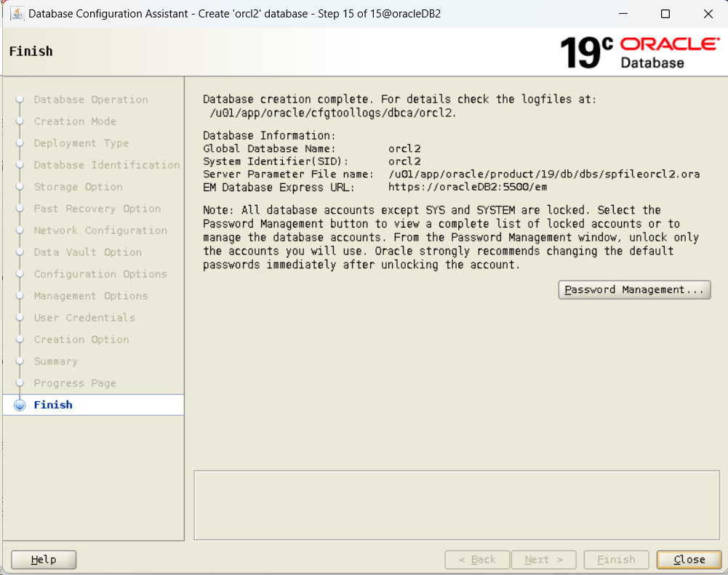Click the spfileorcl2.ora server parameter file path
This screenshot has height=575, width=728.
544,174
